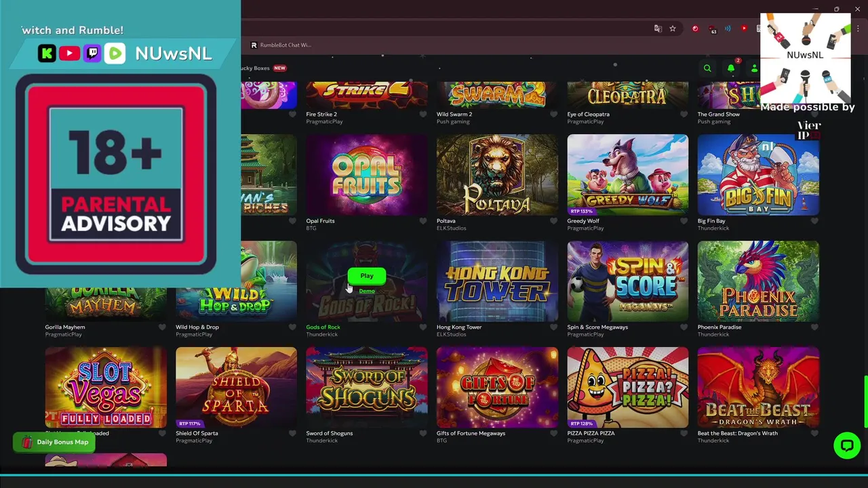Open the RumbleBot Chat bookmark
Viewport: 868px width, 488px height.
[281, 45]
